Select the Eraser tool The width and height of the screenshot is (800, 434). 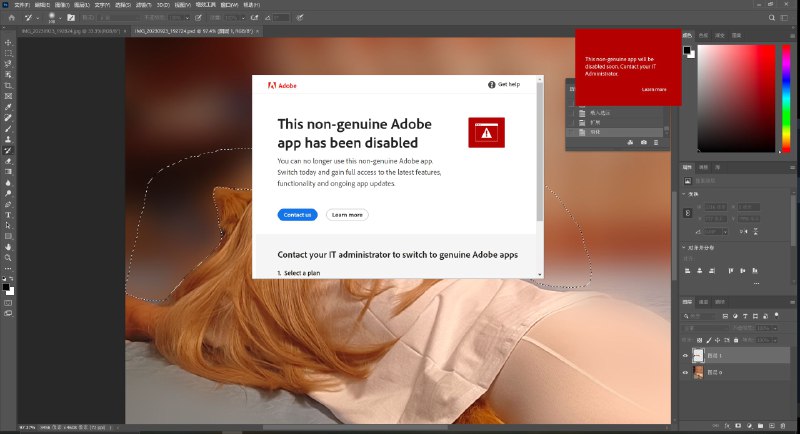pyautogui.click(x=8, y=161)
